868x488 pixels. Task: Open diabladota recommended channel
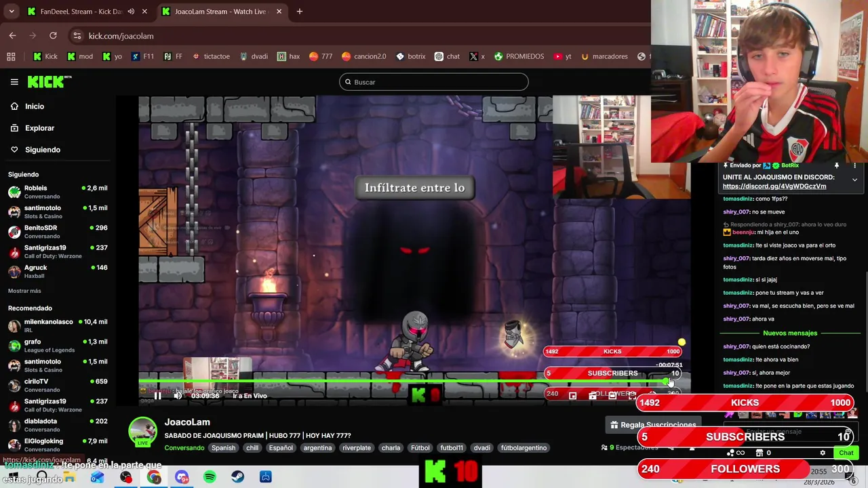(x=58, y=425)
